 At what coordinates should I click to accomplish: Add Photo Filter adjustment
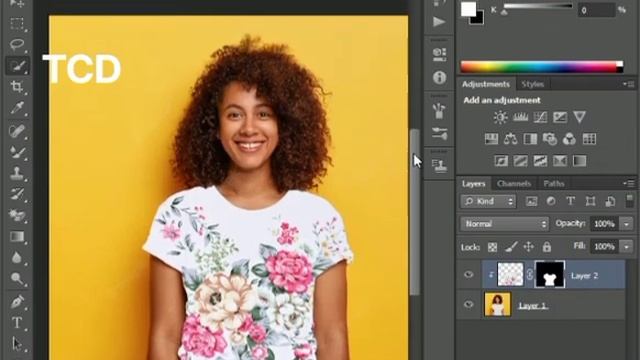click(x=550, y=139)
